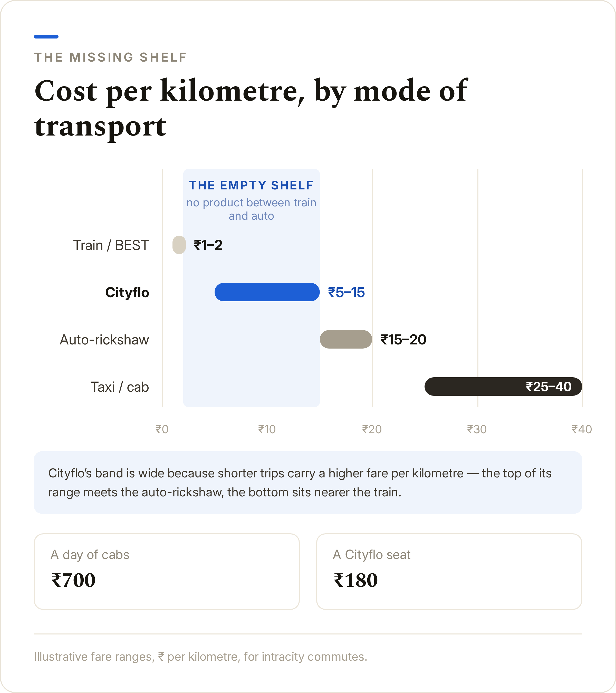616x693 pixels.
Task: Click the ₹15–20 value label
Action: pyautogui.click(x=403, y=339)
